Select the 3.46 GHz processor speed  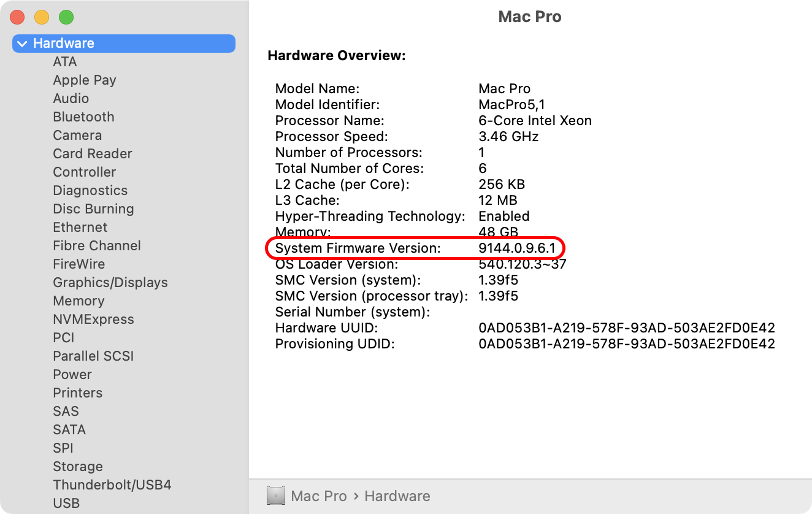[x=509, y=136]
